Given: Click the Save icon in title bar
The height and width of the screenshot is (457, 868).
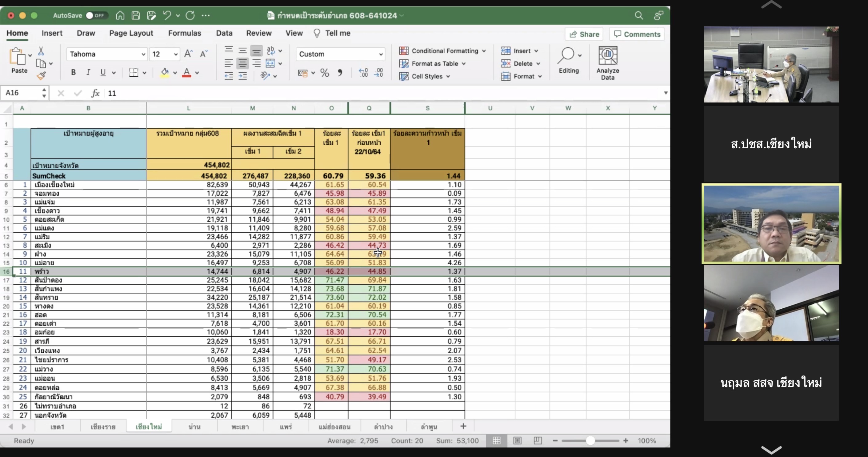Looking at the screenshot, I should pos(135,15).
